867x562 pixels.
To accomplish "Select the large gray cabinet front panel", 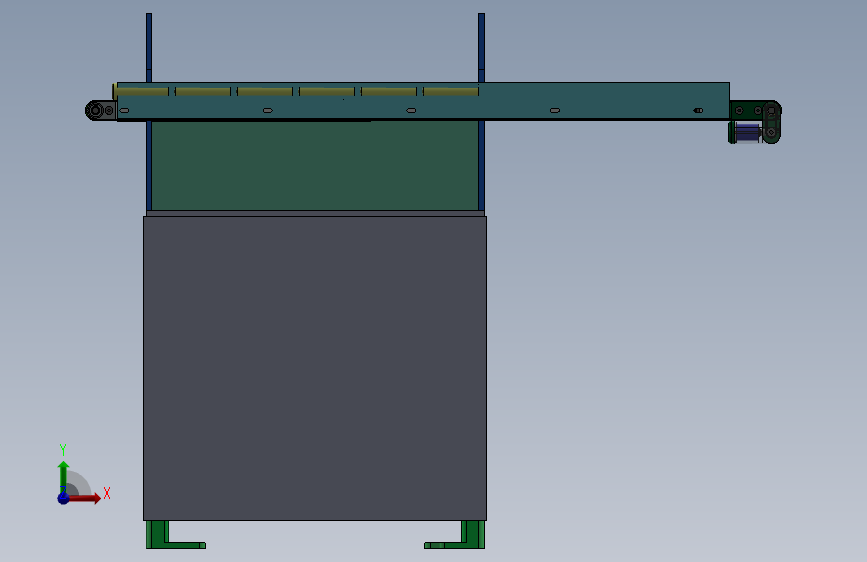I will tap(315, 368).
